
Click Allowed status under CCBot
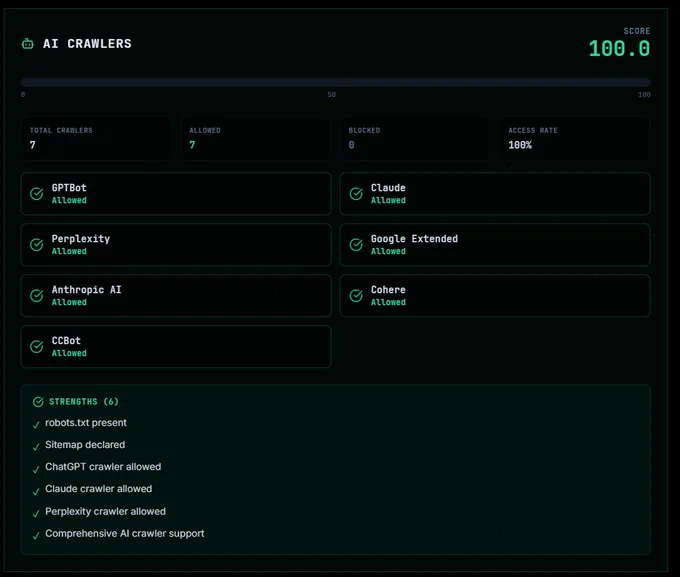(x=69, y=354)
